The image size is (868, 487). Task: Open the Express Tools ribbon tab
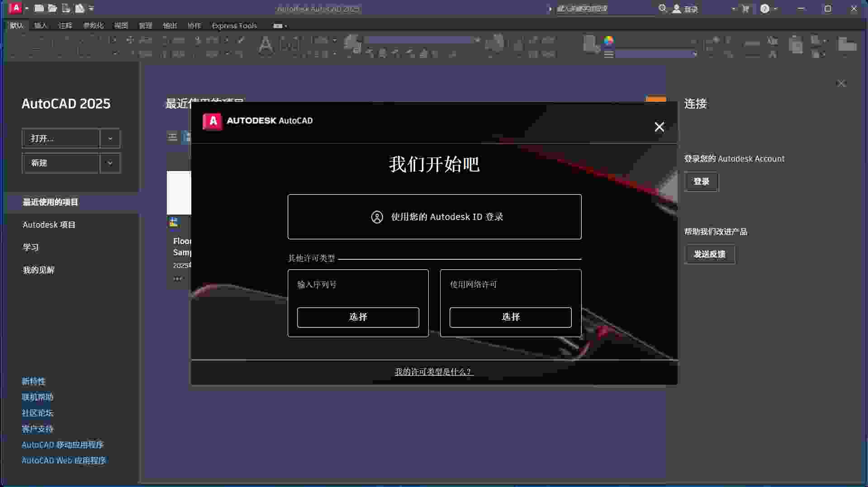click(x=234, y=26)
